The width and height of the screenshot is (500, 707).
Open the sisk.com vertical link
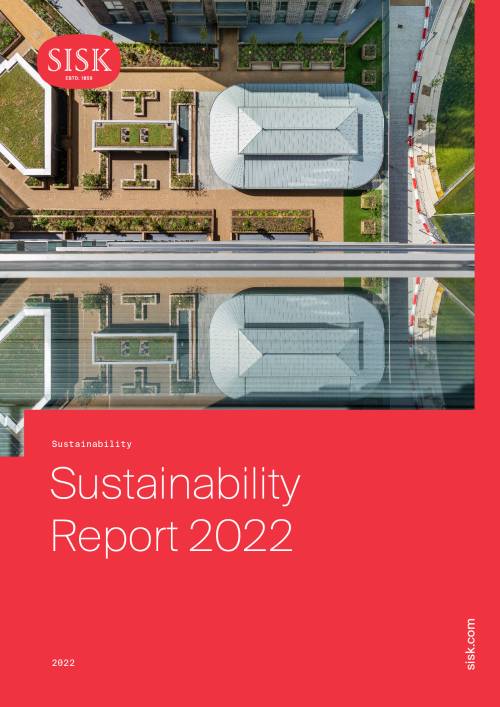point(469,644)
